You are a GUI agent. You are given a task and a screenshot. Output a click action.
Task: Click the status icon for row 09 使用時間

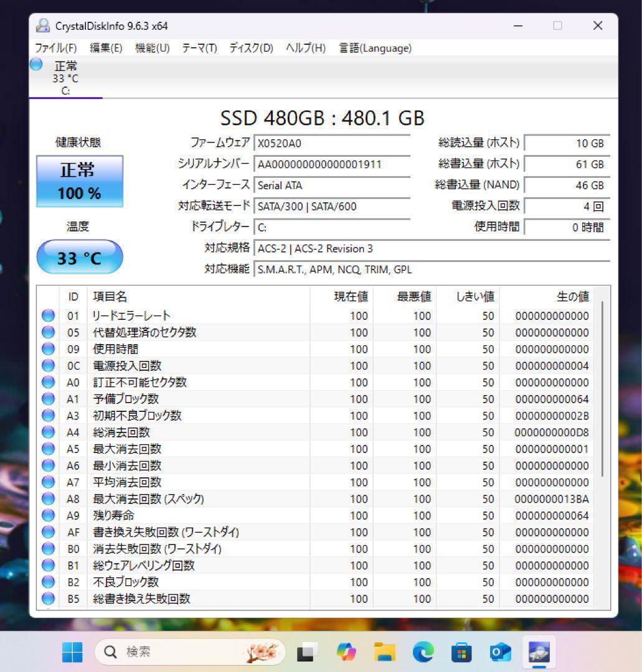coord(48,349)
